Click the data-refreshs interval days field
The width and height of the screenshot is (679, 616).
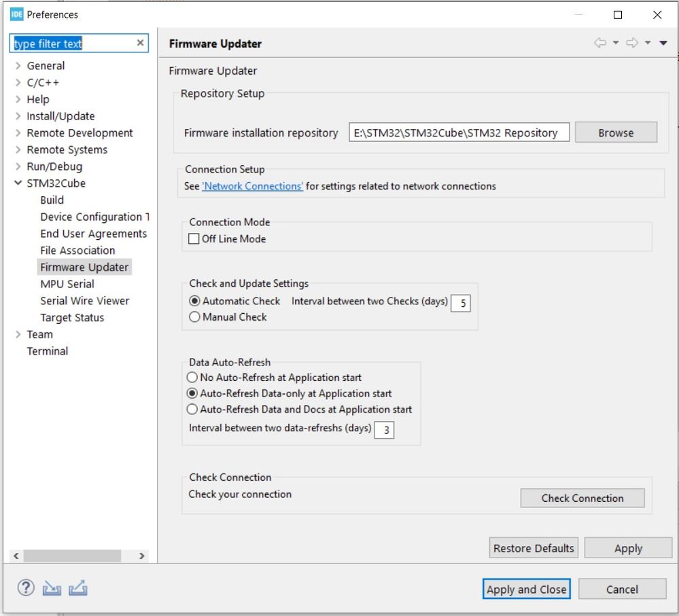pos(384,429)
